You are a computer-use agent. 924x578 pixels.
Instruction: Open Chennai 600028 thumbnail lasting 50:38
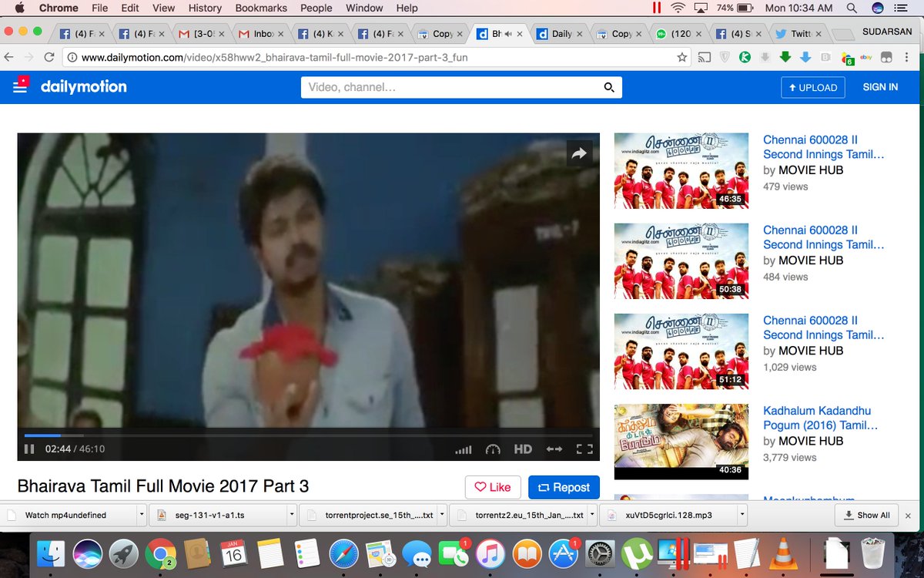681,261
